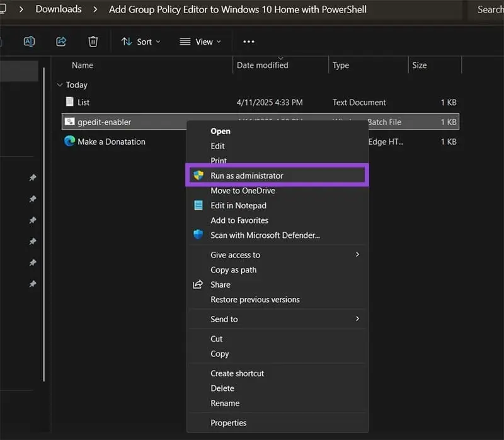Click the navigation pane vertical scrollbar
This screenshot has height=440, width=504.
[x=43, y=224]
